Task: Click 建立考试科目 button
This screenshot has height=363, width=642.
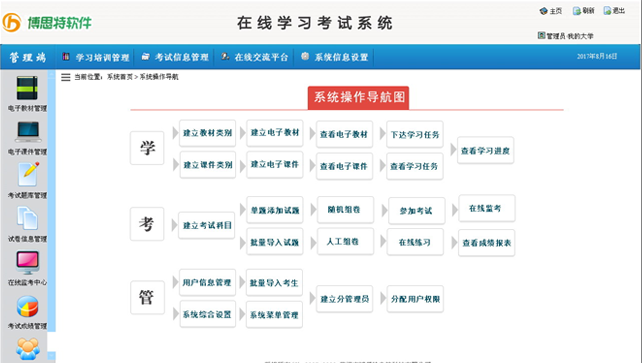Action: point(206,225)
